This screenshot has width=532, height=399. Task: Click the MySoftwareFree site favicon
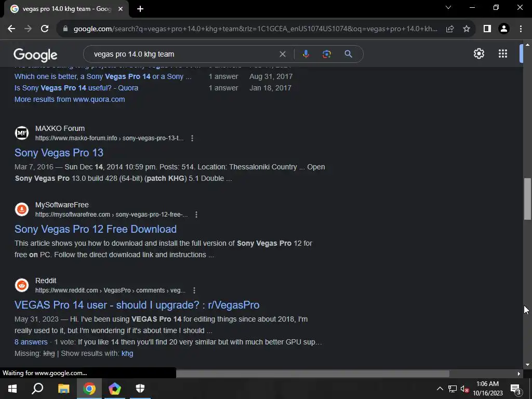[x=22, y=209]
